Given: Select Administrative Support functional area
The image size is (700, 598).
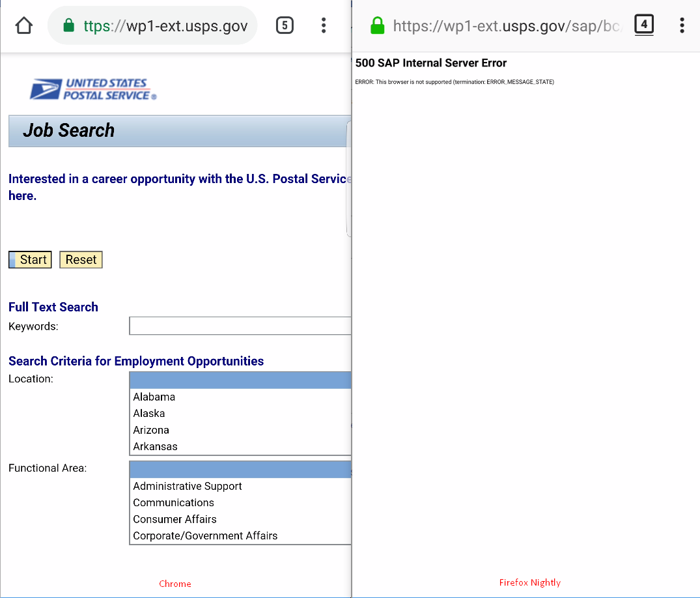Looking at the screenshot, I should 240,486.
